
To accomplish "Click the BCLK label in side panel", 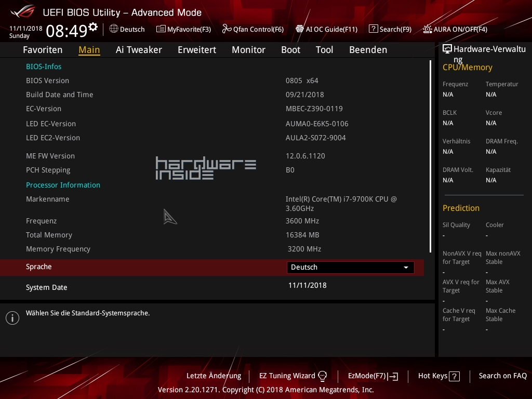I will [x=449, y=113].
